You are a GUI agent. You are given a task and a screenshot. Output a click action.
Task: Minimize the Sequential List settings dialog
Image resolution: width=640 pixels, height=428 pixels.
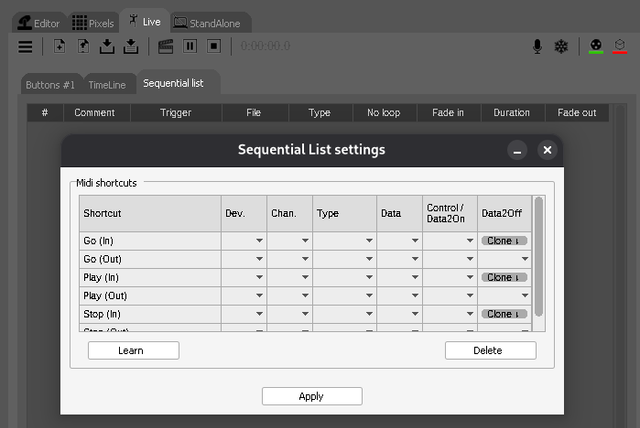(517, 150)
